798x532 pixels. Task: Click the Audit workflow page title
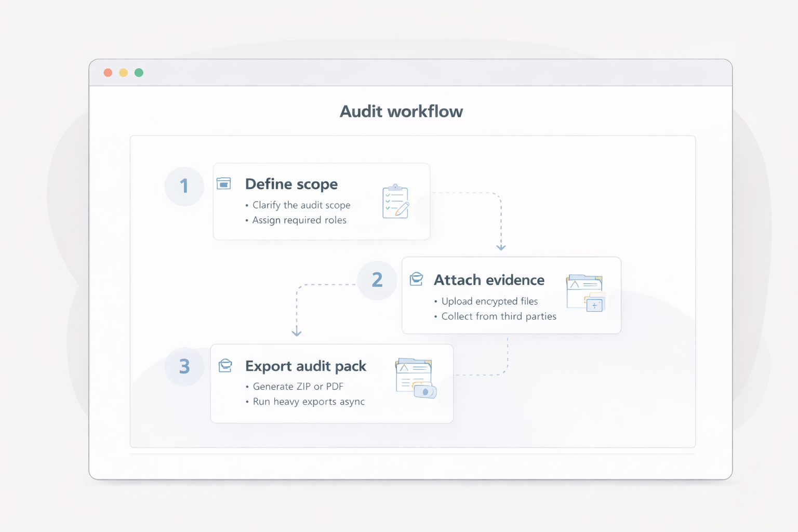coord(401,112)
